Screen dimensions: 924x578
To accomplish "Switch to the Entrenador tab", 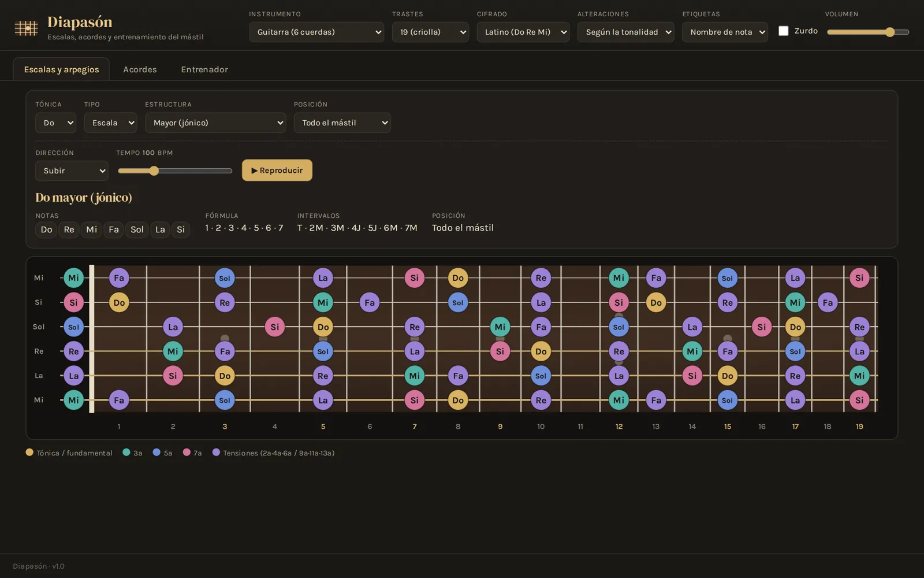I will coord(204,69).
